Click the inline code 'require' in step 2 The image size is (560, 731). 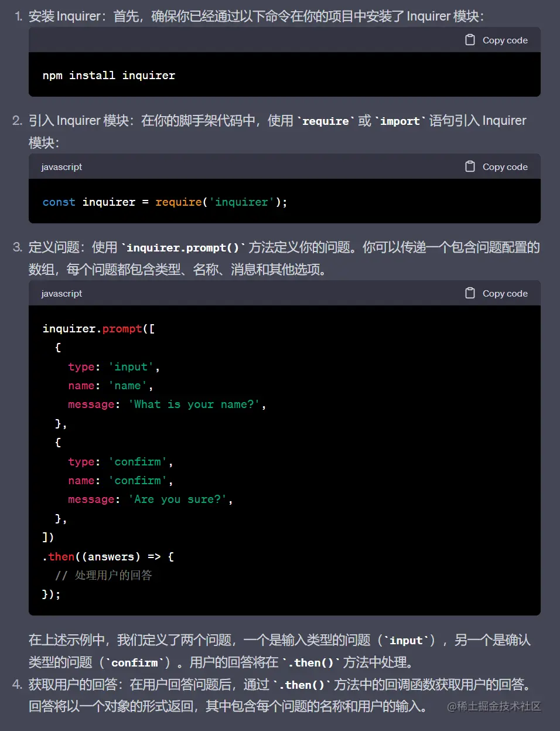click(326, 121)
